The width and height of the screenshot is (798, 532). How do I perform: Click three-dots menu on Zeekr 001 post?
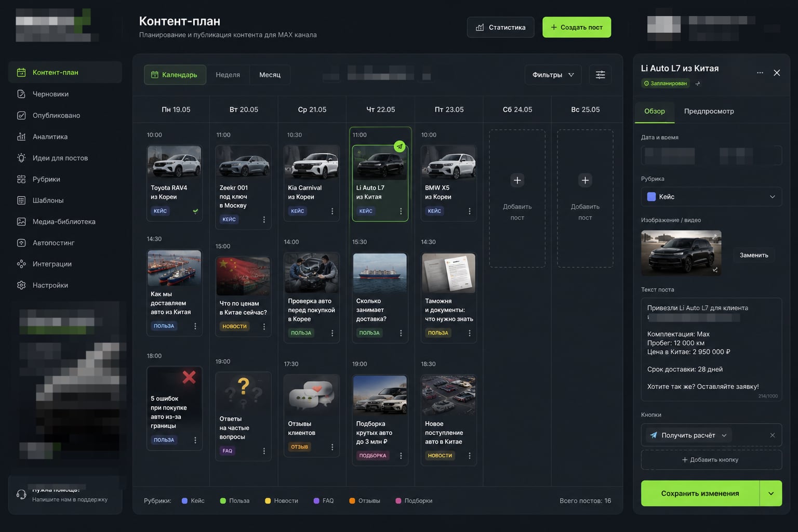coord(264,220)
